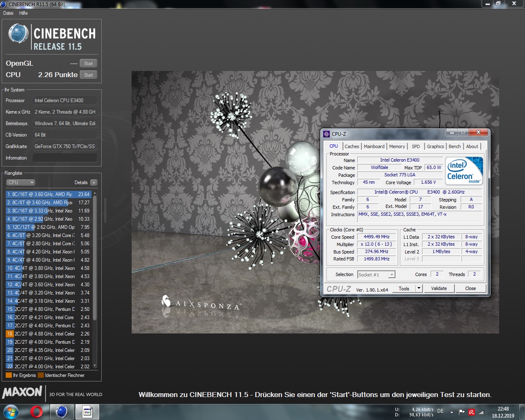Click the taskbar clock 22:48
The width and height of the screenshot is (525, 420).
(x=503, y=412)
